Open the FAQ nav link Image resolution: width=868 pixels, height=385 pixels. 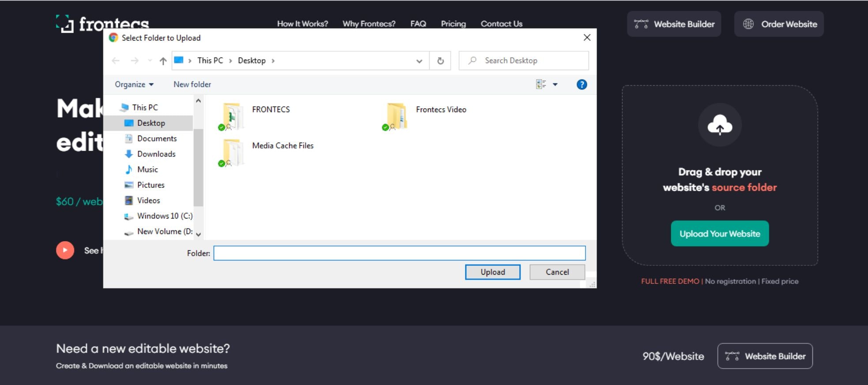point(418,24)
